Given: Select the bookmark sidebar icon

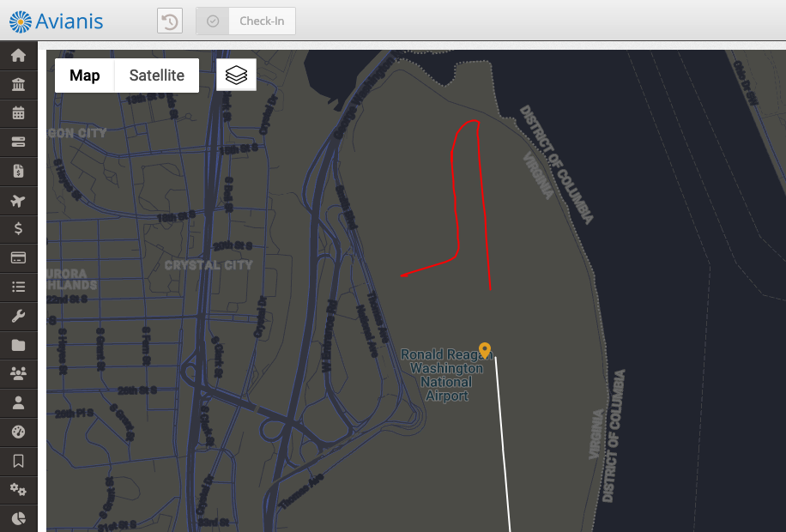Looking at the screenshot, I should click(x=19, y=461).
